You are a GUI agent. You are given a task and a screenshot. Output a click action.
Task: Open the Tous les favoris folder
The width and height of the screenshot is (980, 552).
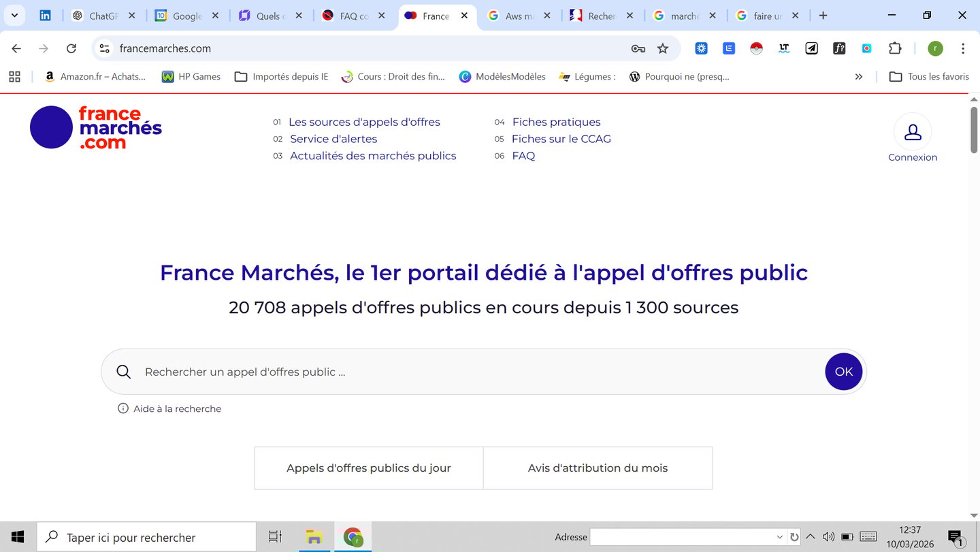929,76
